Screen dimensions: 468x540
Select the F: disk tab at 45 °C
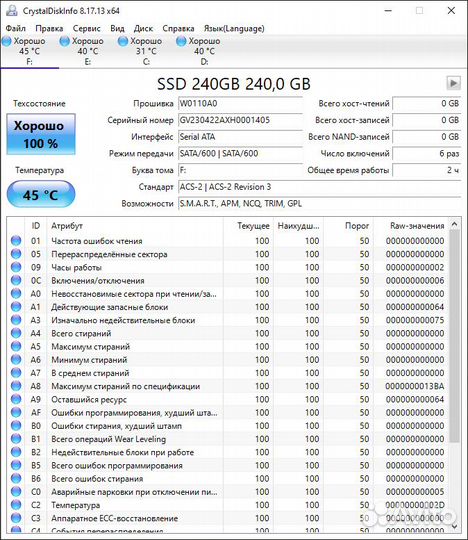(x=29, y=51)
